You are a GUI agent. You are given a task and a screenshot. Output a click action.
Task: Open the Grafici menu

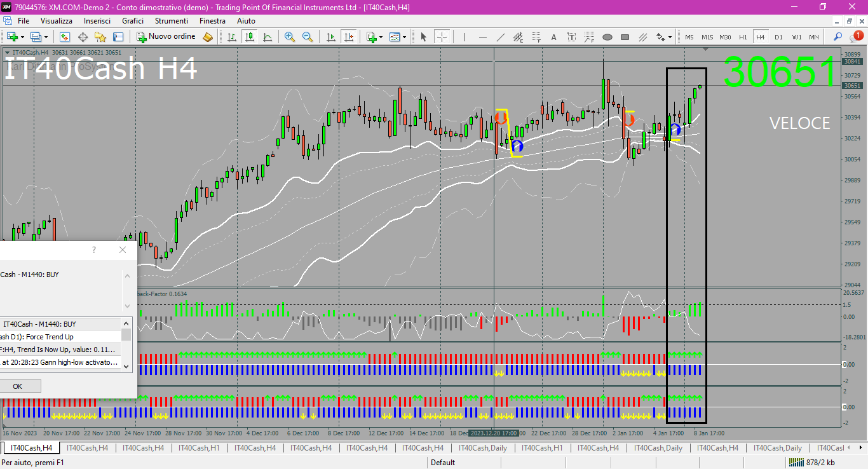[133, 20]
